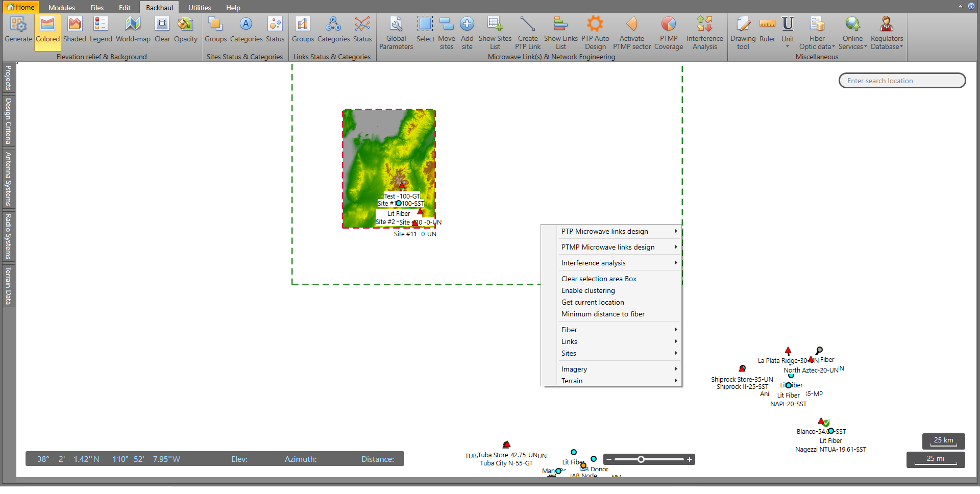Screen dimensions: 980x494
Task: Click Clear selection area Box
Action: [599, 279]
